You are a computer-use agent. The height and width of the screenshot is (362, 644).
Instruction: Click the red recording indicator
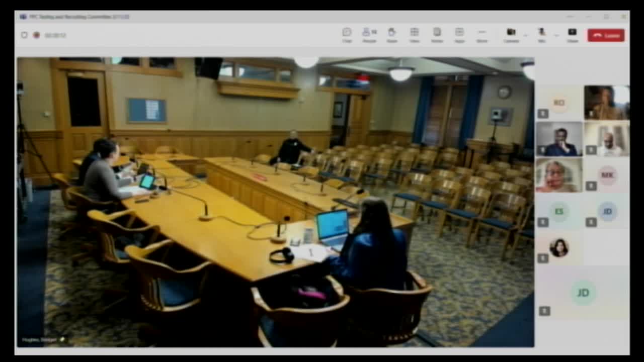(36, 35)
